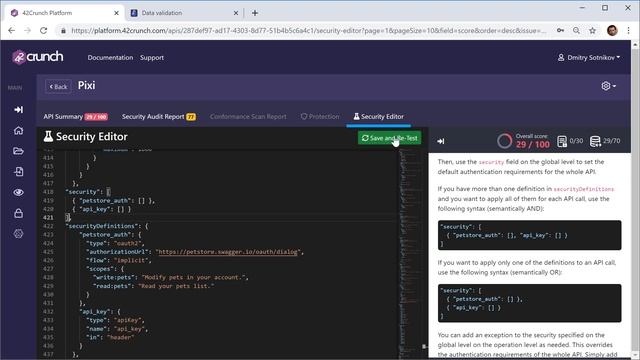Click the "flow": "implicit" line
Screen dimensions: 640x360
click(x=118, y=260)
